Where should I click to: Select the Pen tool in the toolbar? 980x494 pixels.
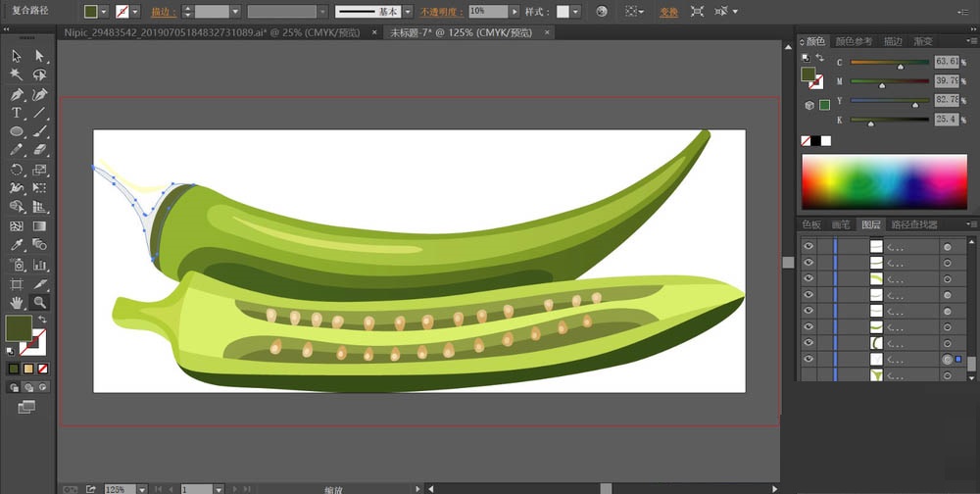click(x=17, y=95)
